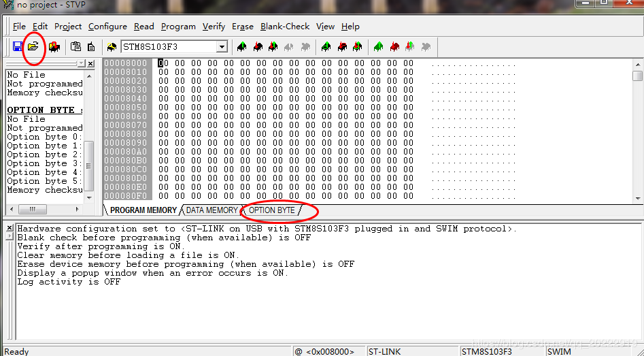Click left panel horizontal scroll-left arrow
Image resolution: width=644 pixels, height=356 pixels.
(12, 209)
